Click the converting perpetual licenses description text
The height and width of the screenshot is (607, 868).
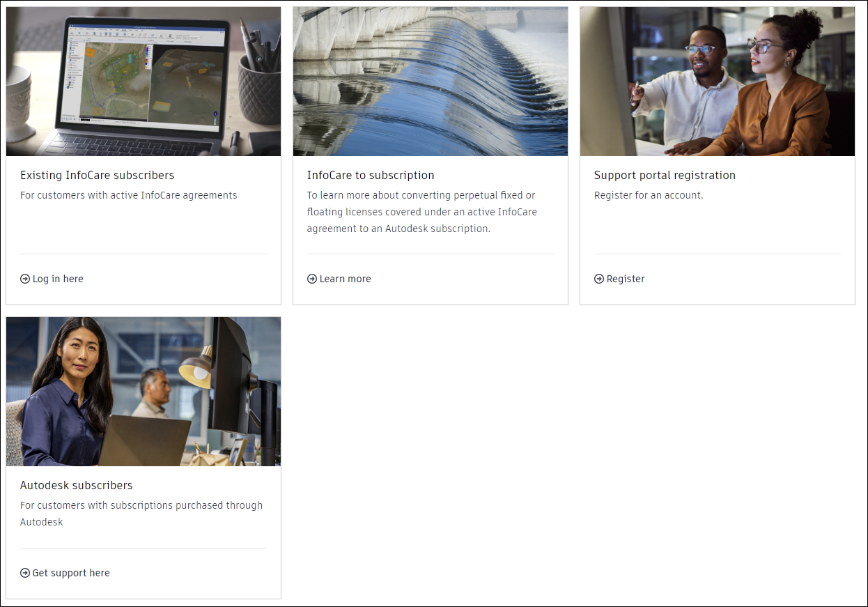tap(422, 212)
